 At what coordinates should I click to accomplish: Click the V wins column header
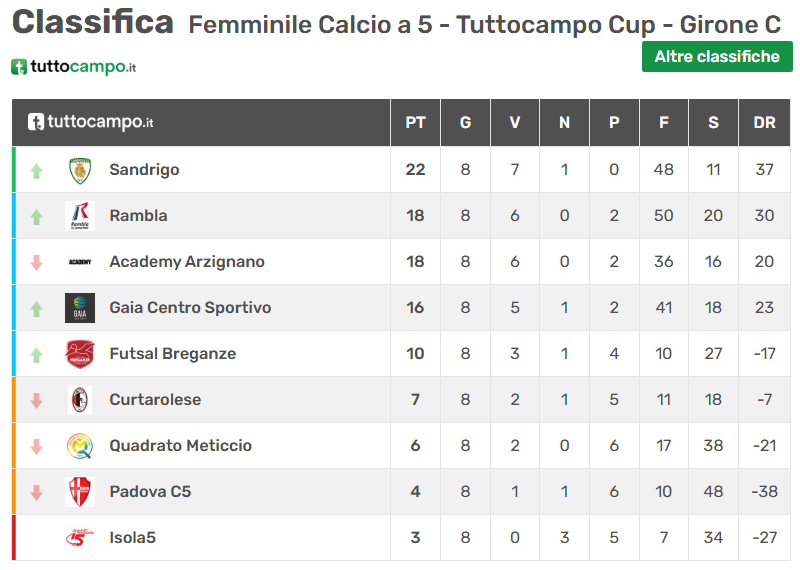[x=515, y=123]
